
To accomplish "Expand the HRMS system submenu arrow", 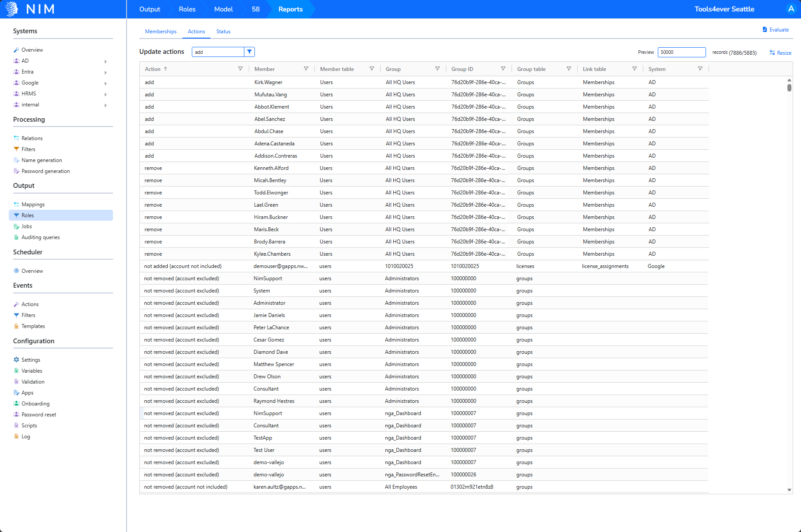I will coord(106,94).
